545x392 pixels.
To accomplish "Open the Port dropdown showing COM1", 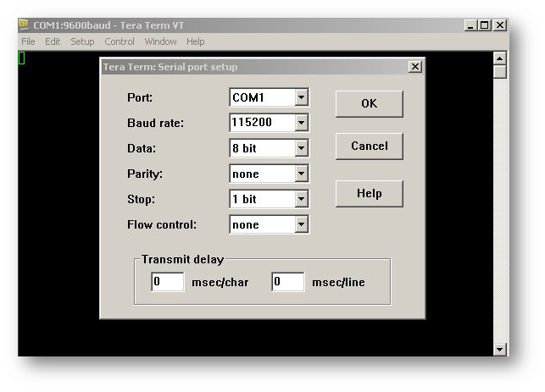I will (x=301, y=97).
